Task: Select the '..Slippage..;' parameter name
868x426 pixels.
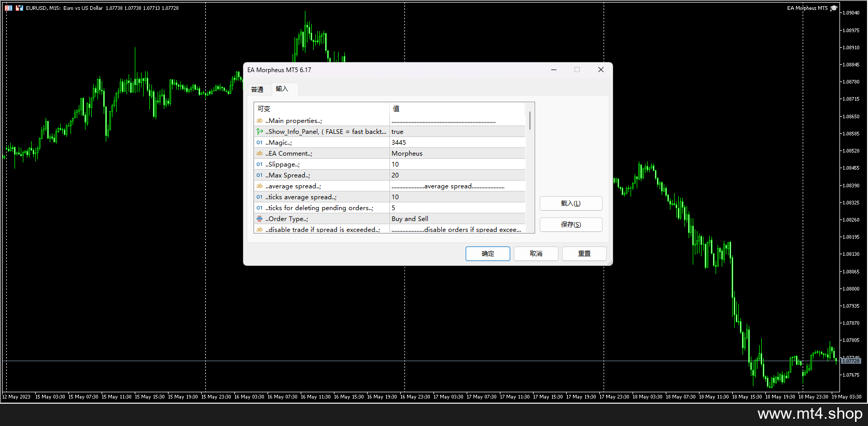Action: [283, 164]
